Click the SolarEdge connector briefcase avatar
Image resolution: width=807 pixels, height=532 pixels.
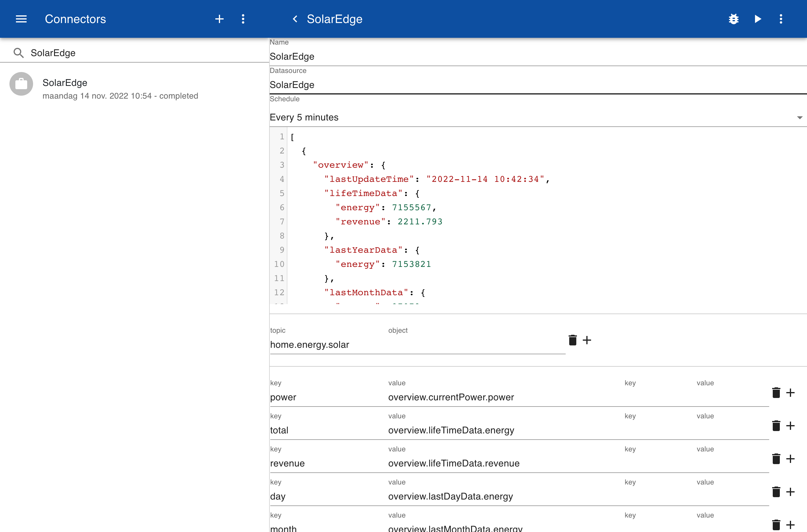click(21, 84)
